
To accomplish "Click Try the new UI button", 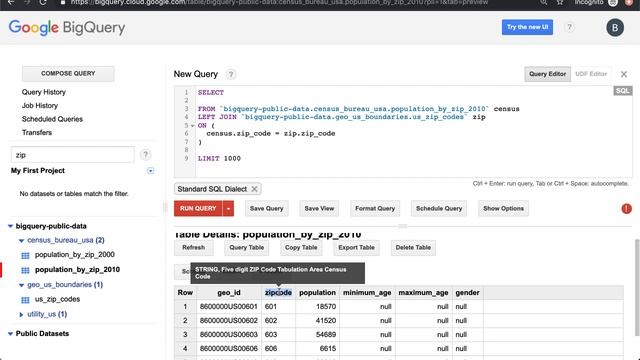I will coord(527,27).
